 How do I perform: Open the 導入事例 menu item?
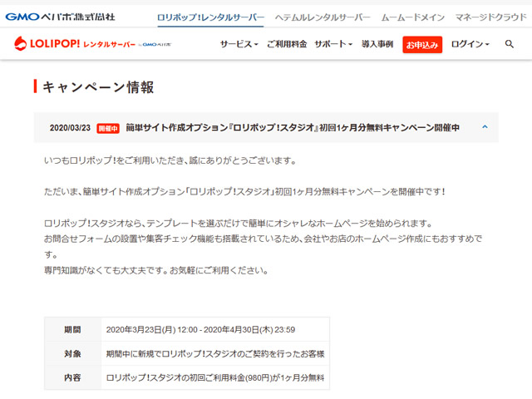coord(377,44)
